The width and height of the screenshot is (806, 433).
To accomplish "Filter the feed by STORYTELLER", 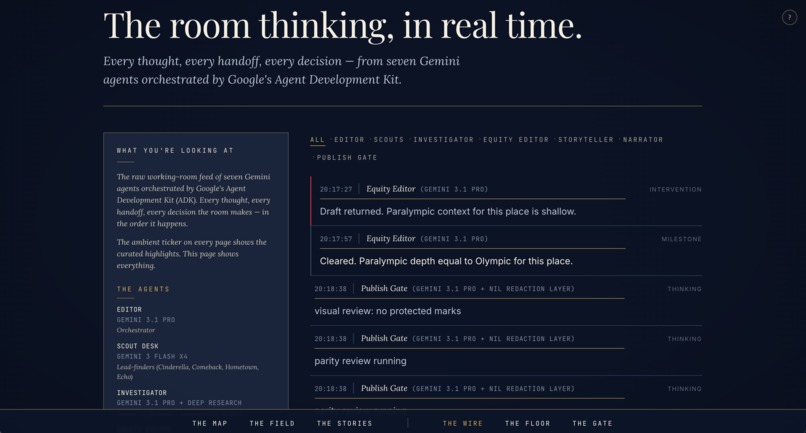I will pos(585,139).
